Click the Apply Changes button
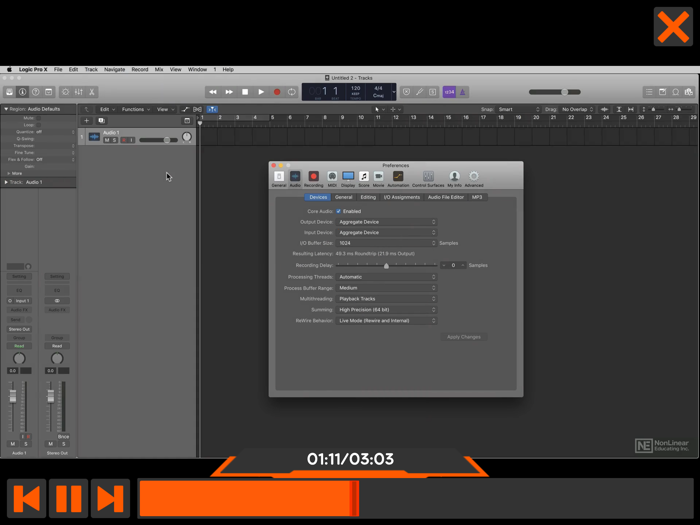Image resolution: width=700 pixels, height=525 pixels. (x=463, y=337)
